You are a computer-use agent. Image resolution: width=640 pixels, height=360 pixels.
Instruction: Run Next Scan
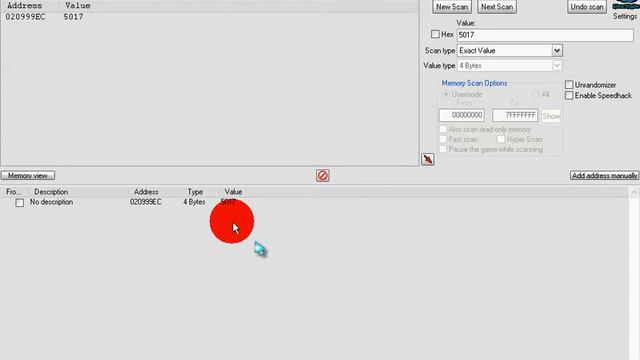click(497, 7)
